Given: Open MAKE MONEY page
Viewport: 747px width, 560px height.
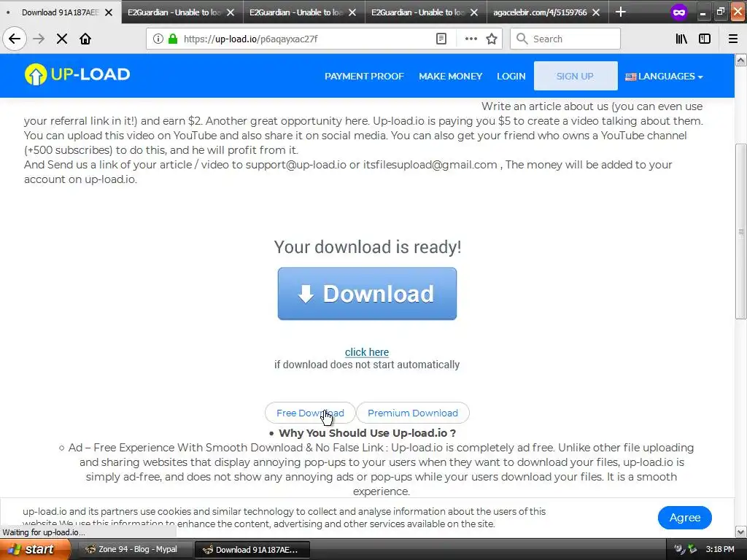Looking at the screenshot, I should [451, 76].
